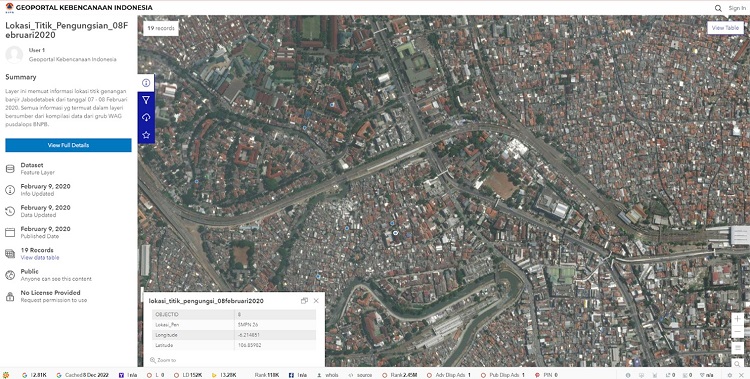
Task: Follow the View data table link
Action: pyautogui.click(x=40, y=257)
